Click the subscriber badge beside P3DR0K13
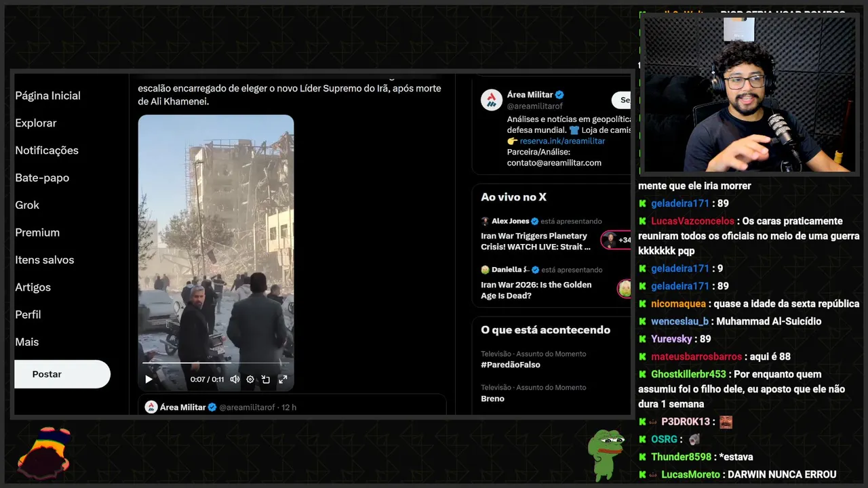Viewport: 868px width, 488px height. [x=653, y=422]
